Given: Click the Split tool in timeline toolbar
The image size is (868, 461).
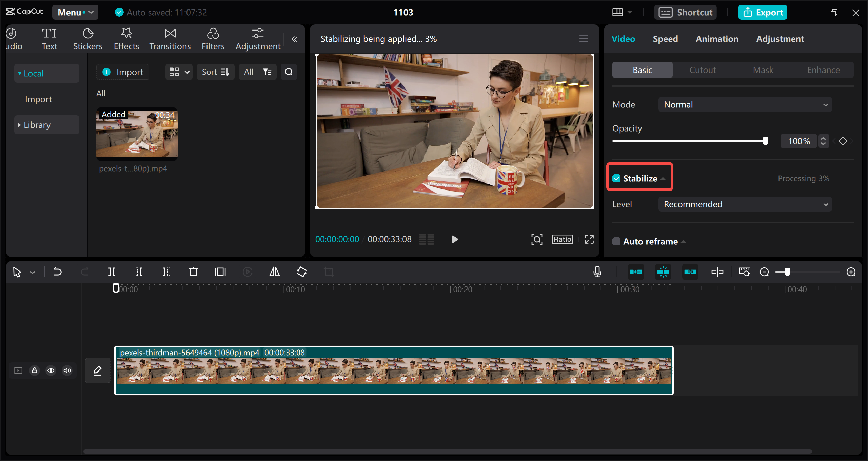Looking at the screenshot, I should [112, 272].
